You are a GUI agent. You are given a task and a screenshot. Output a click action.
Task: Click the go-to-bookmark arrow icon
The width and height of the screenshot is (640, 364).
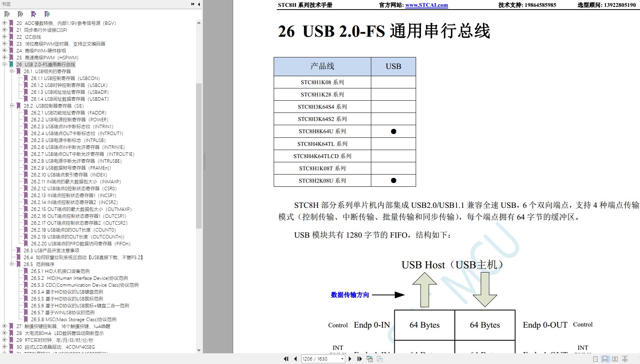34,14
